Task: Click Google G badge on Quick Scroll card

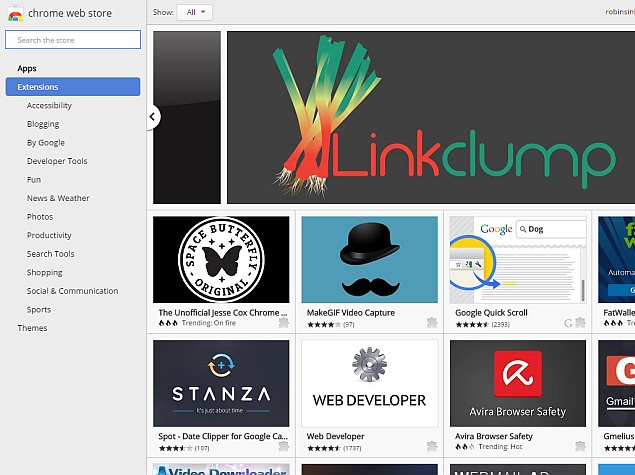Action: click(568, 323)
